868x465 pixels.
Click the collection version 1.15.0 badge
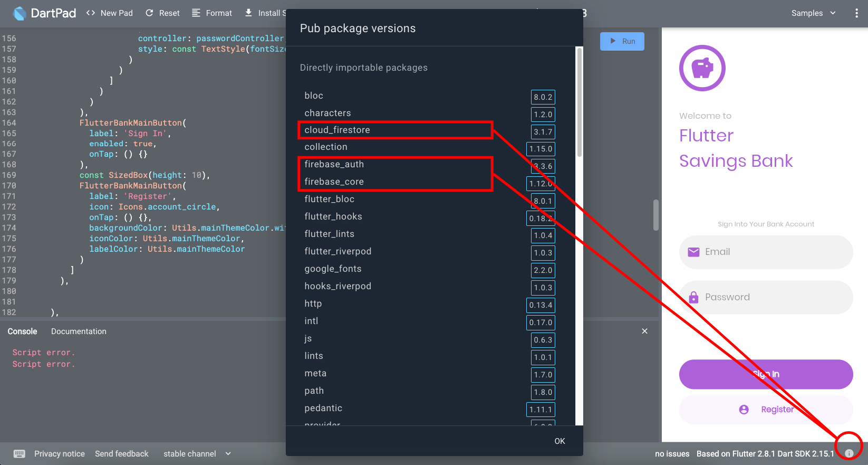point(541,149)
